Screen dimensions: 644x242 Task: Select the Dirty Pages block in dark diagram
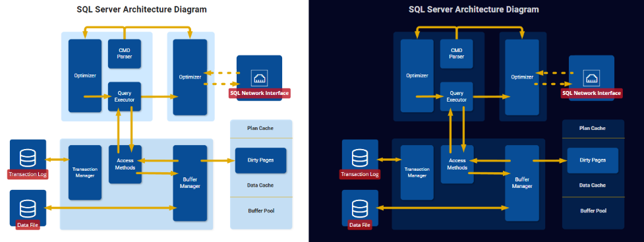point(593,160)
